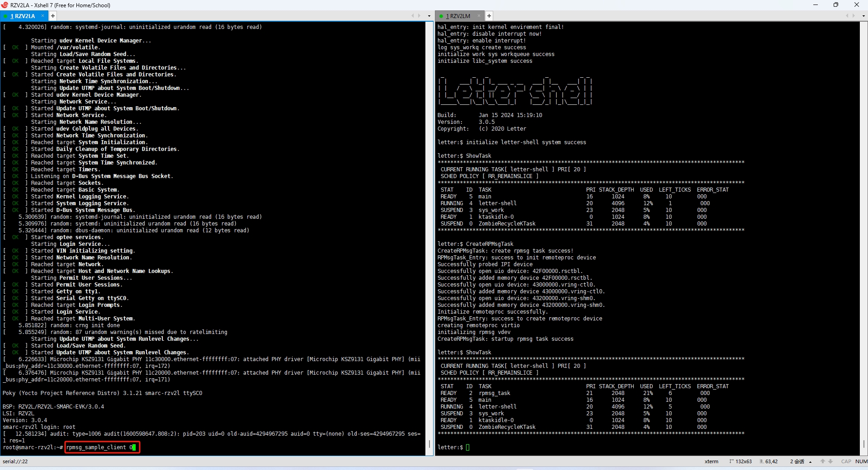
Task: Click 'smarc-rzv2l login: root' line
Action: pos(39,427)
